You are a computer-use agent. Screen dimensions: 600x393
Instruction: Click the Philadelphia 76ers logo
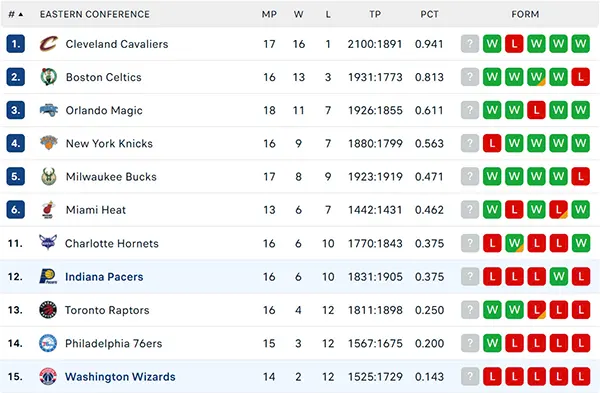point(48,343)
